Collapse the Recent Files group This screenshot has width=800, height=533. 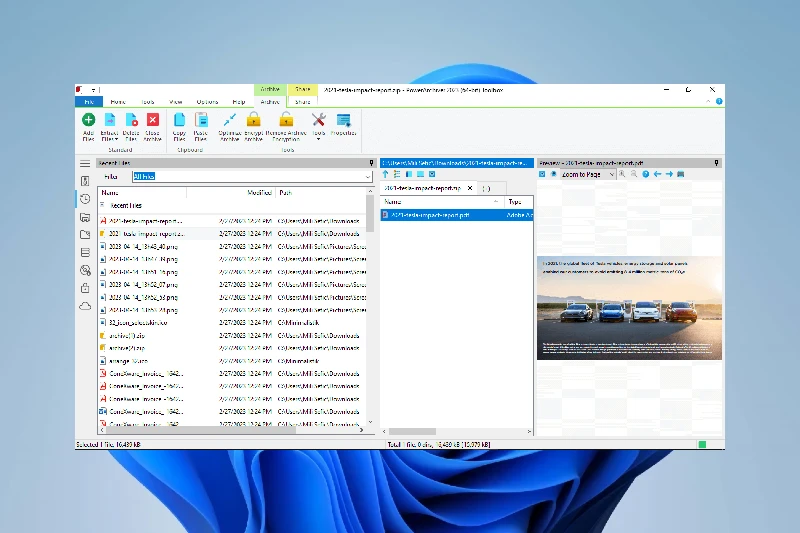(103, 205)
